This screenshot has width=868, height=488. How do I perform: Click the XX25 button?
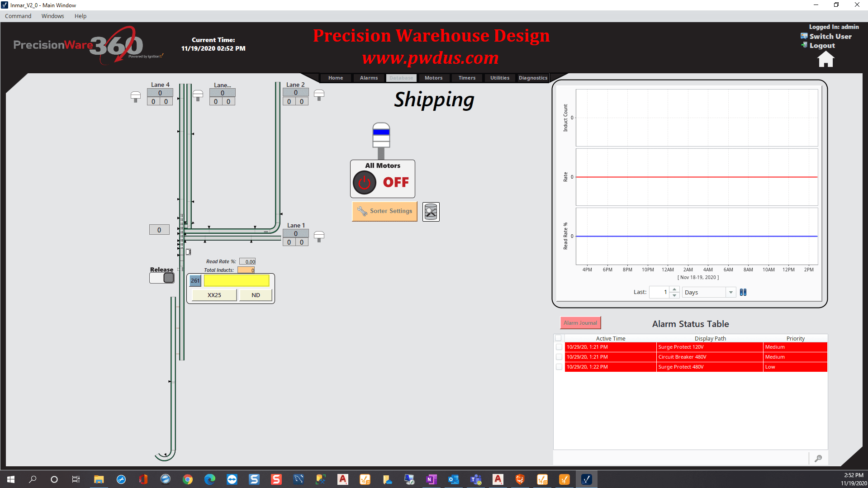[214, 295]
